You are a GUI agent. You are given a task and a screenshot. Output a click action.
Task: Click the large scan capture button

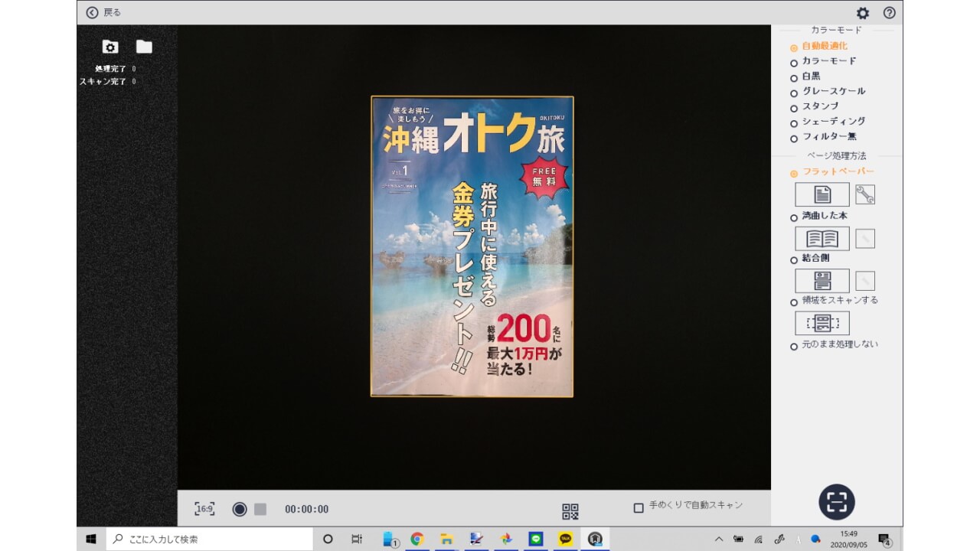tap(836, 502)
